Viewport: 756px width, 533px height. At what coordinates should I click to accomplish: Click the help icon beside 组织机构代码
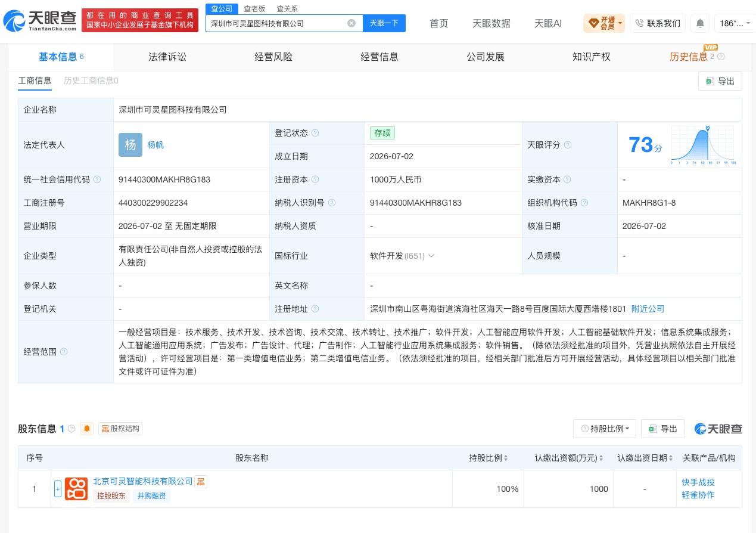click(x=584, y=203)
